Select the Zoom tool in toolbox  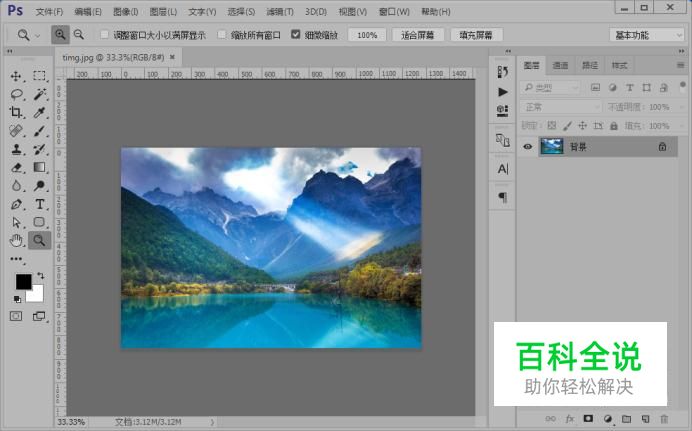[39, 240]
